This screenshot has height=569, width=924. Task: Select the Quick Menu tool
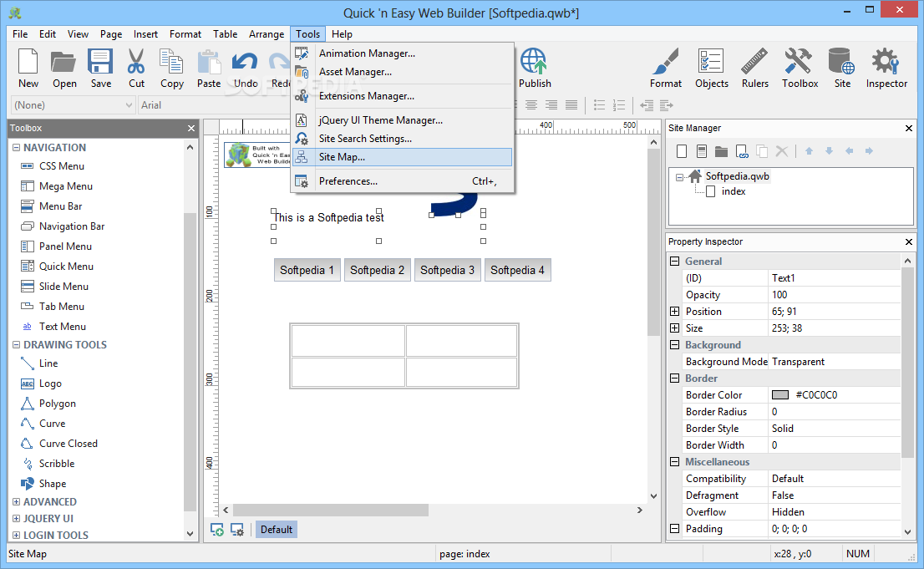[66, 267]
